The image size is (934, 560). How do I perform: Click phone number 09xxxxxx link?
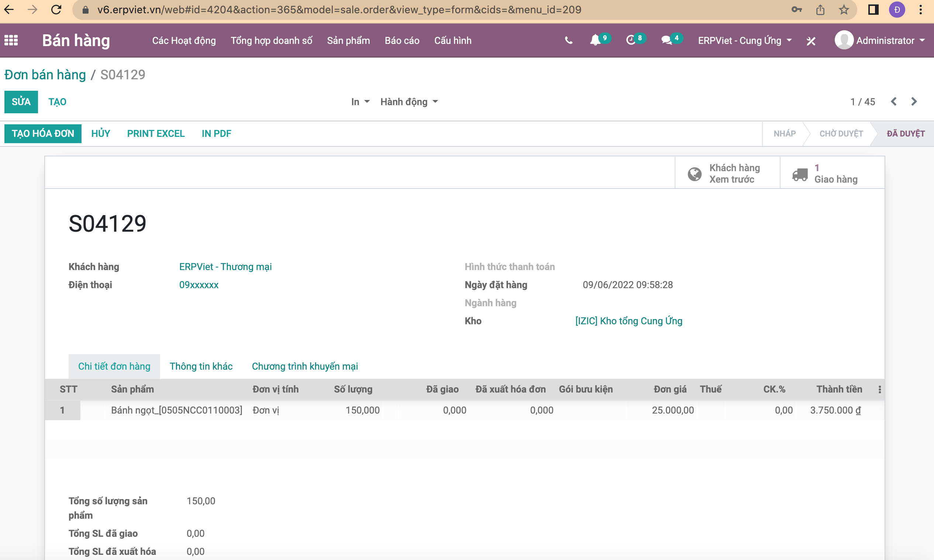199,285
